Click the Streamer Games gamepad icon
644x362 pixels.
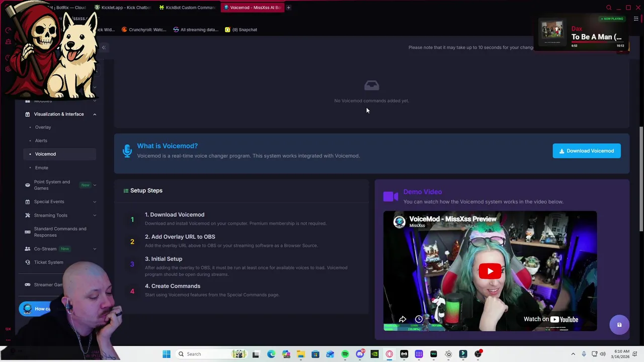tap(28, 285)
